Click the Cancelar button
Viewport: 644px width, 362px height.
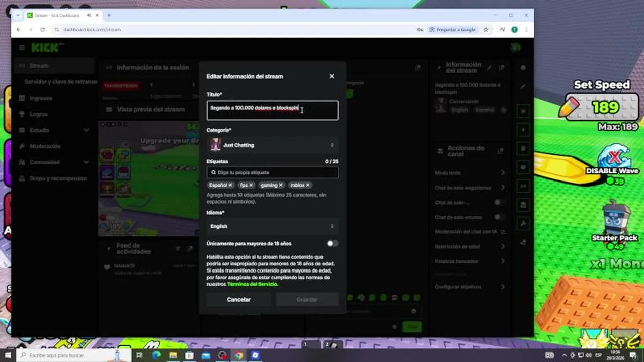click(238, 299)
